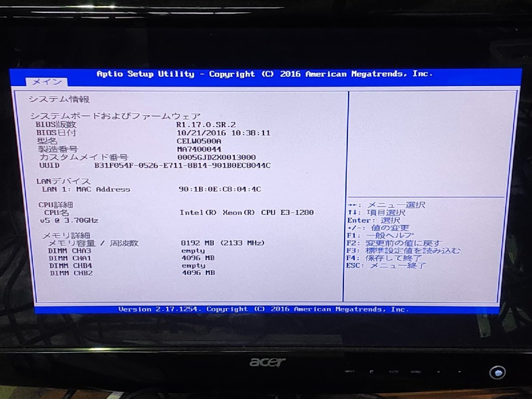Click the F2: 変更前の値に戻す hint
The height and width of the screenshot is (399, 532).
tap(395, 243)
